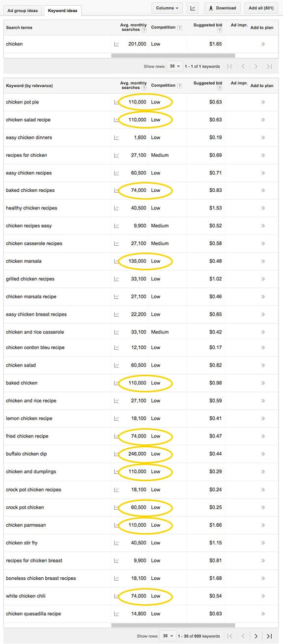
Task: View trend chart for chicken marsala
Action: pos(116,261)
